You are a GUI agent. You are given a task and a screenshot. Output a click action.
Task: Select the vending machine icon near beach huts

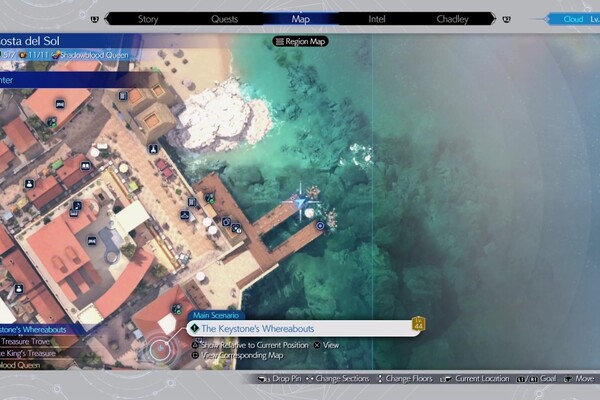[123, 96]
